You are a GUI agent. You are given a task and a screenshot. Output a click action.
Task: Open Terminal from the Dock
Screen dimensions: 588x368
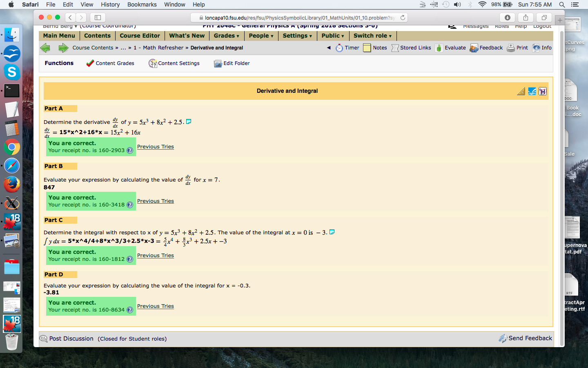click(x=12, y=91)
